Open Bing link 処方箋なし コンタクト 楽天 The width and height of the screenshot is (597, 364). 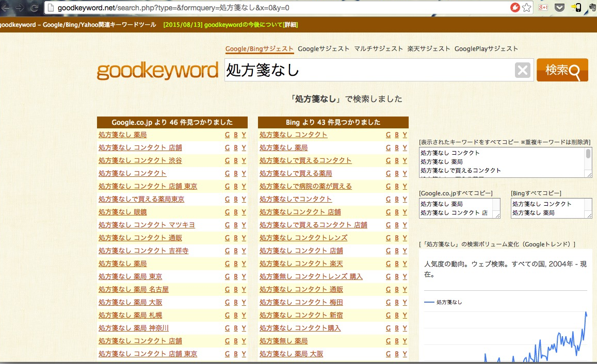click(x=301, y=263)
